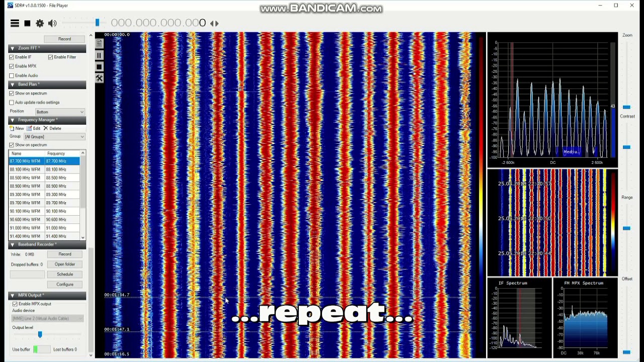Pause the file player on the waterfall

[99, 55]
